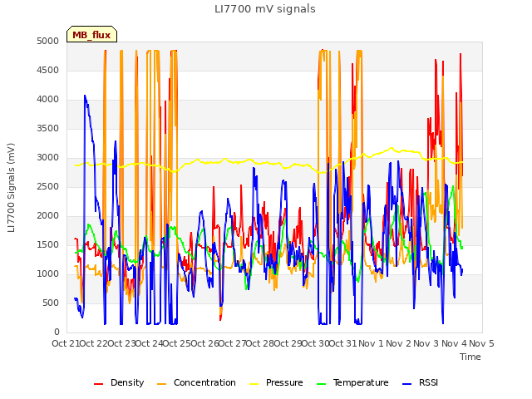Click the Oct 24 x-axis date label

[x=150, y=343]
